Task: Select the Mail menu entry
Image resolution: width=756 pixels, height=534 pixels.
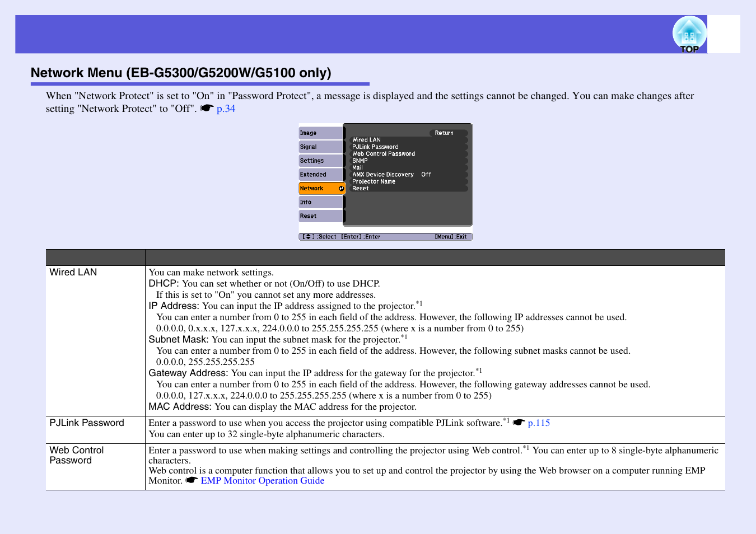Action: tap(408, 168)
